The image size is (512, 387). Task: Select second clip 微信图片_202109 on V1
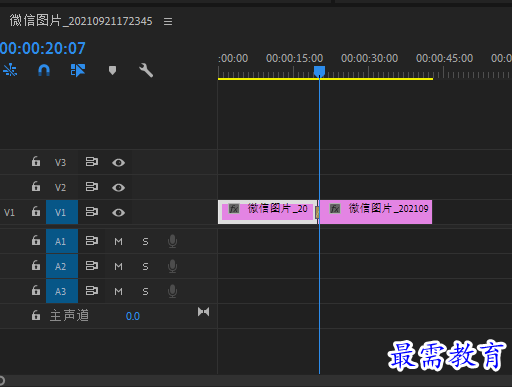tap(376, 212)
